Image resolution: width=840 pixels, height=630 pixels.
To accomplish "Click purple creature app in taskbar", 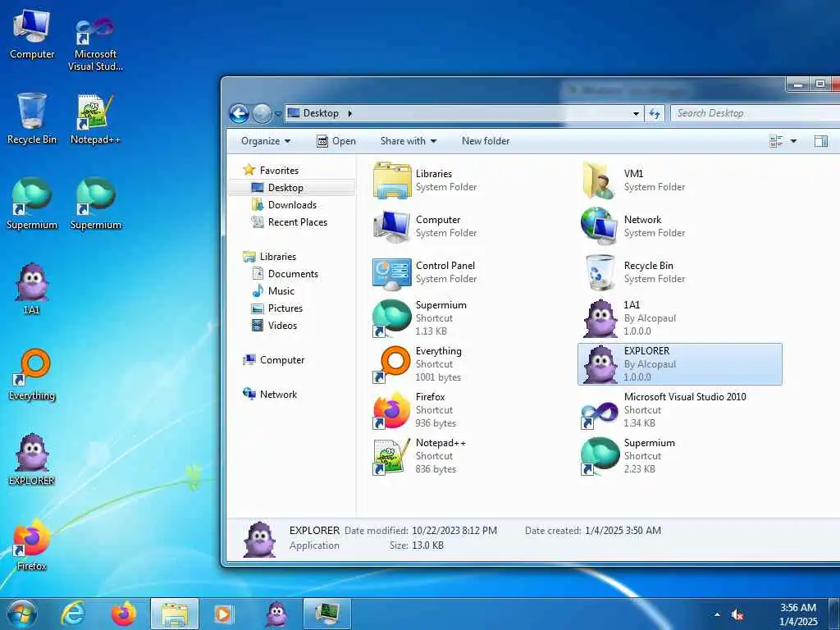I will [x=276, y=614].
